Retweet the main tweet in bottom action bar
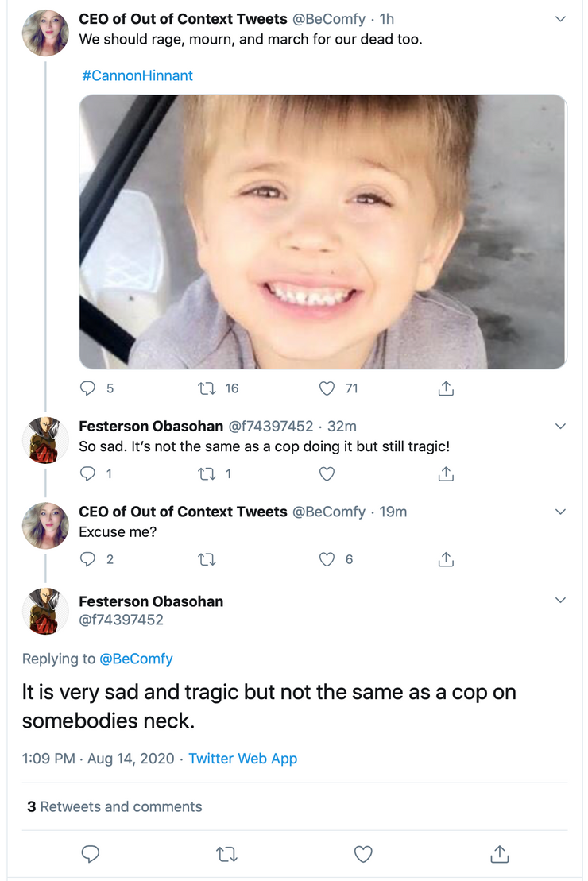This screenshot has width=588, height=881. [226, 854]
